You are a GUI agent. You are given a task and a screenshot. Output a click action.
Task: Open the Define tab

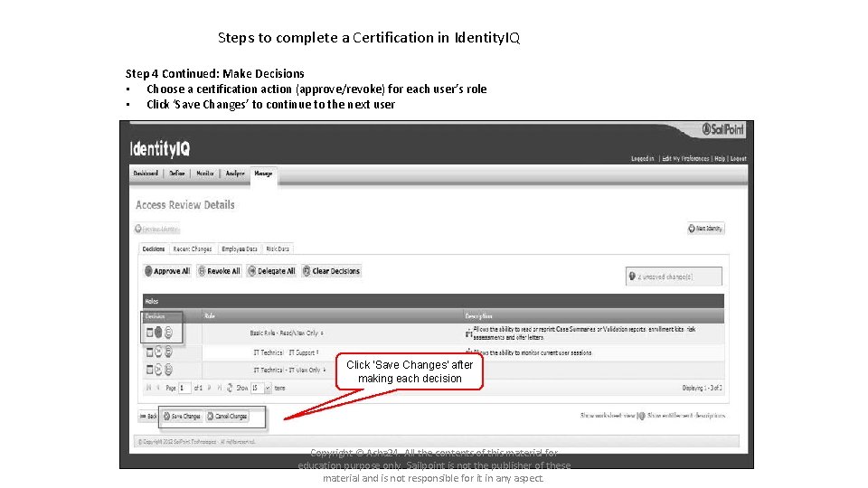(177, 174)
